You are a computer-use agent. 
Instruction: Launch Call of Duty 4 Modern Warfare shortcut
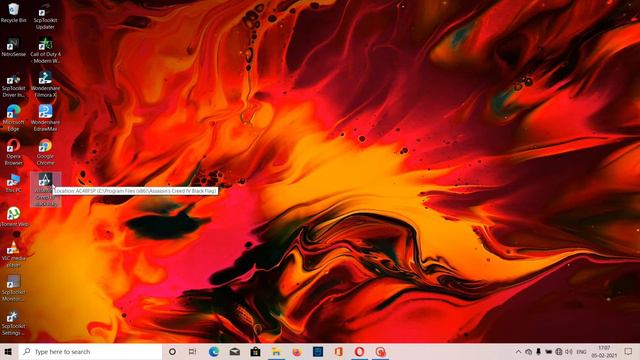click(x=45, y=50)
